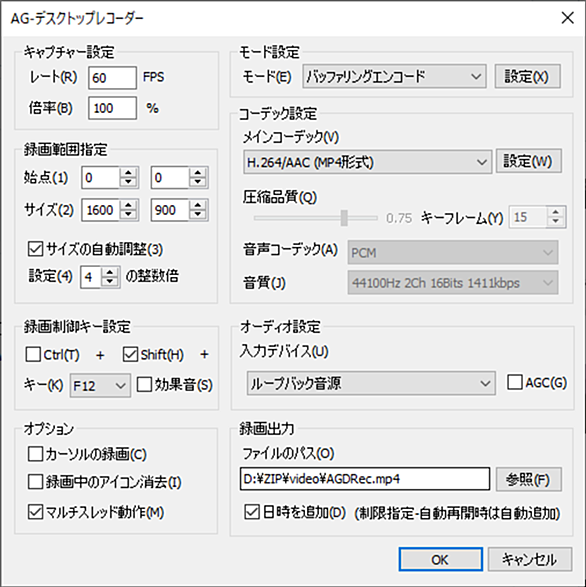
Task: Confirm settings with the OK button
Action: coord(440,560)
